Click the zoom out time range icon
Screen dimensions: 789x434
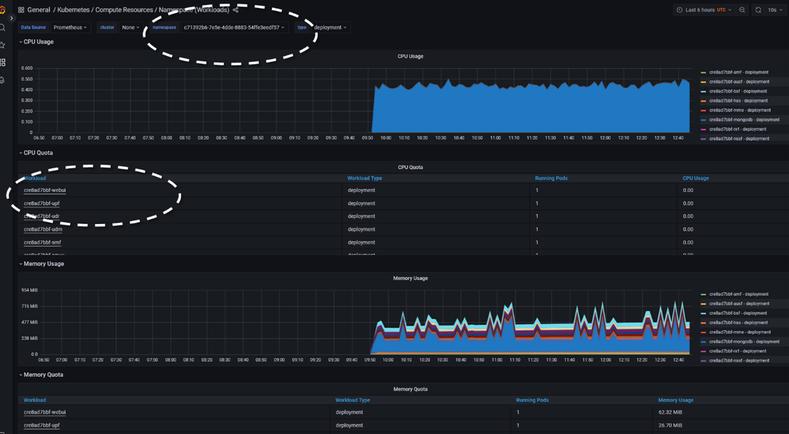742,10
